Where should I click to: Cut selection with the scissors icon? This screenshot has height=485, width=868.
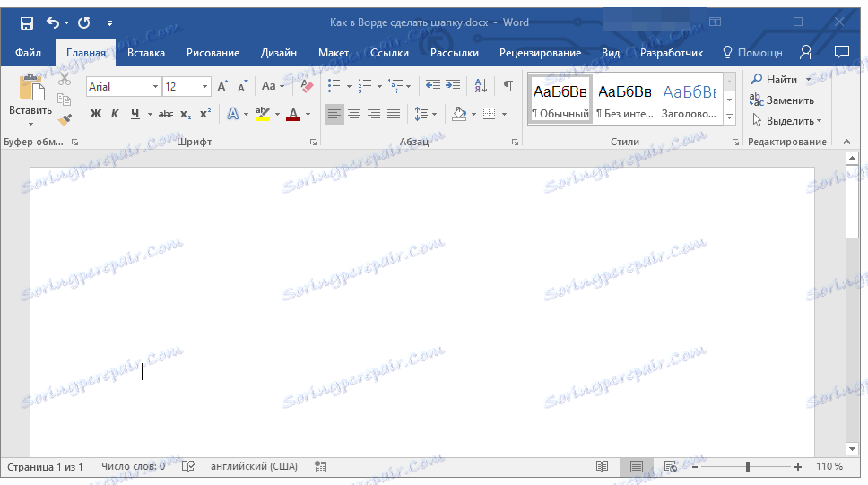[65, 79]
